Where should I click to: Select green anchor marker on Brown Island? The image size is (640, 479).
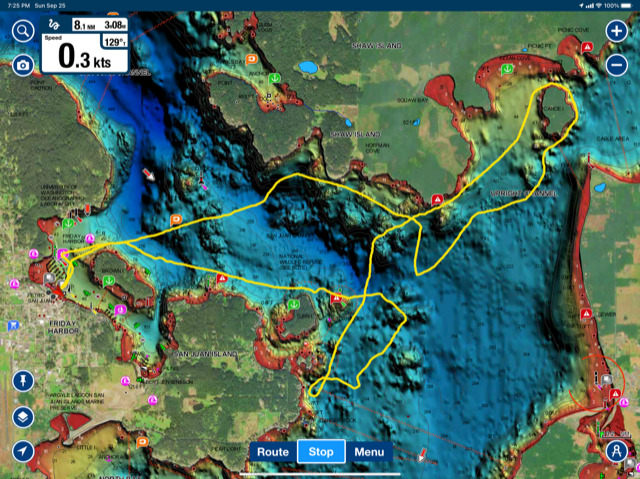click(109, 281)
